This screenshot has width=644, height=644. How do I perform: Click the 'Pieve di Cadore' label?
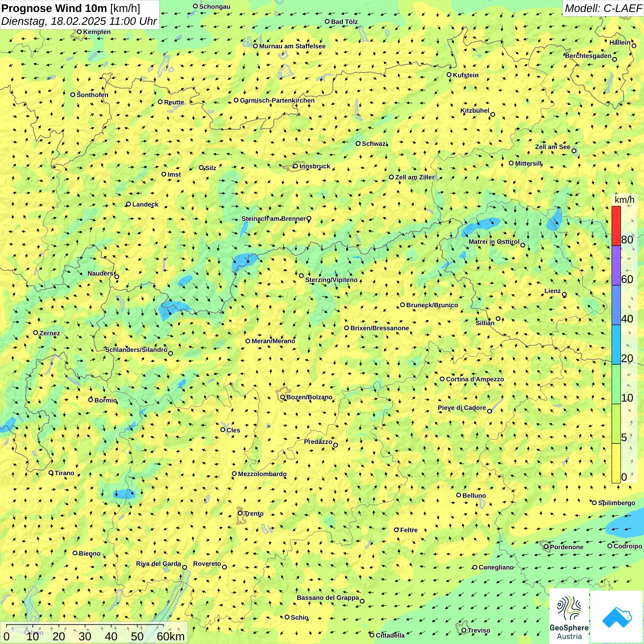(462, 408)
